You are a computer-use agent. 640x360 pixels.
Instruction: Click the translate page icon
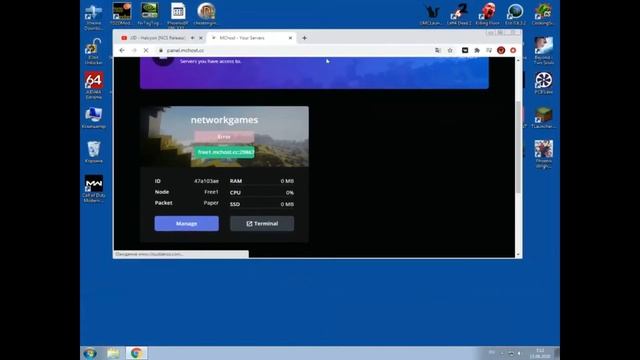[x=438, y=50]
